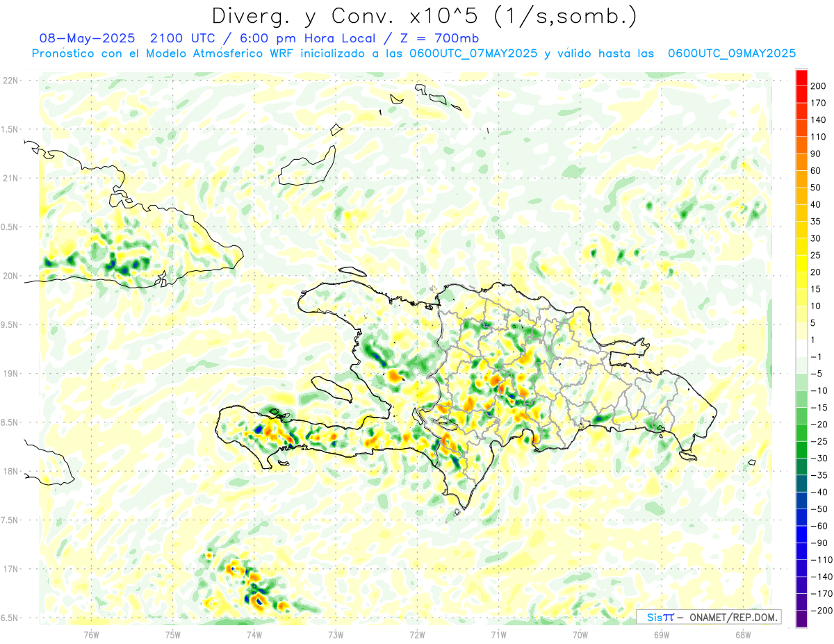Click the 21N latitude label
Screen dimensions: 834x644
[10, 178]
